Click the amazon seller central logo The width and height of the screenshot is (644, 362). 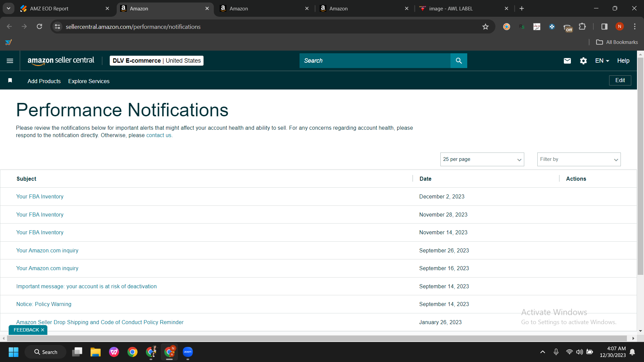tap(61, 61)
